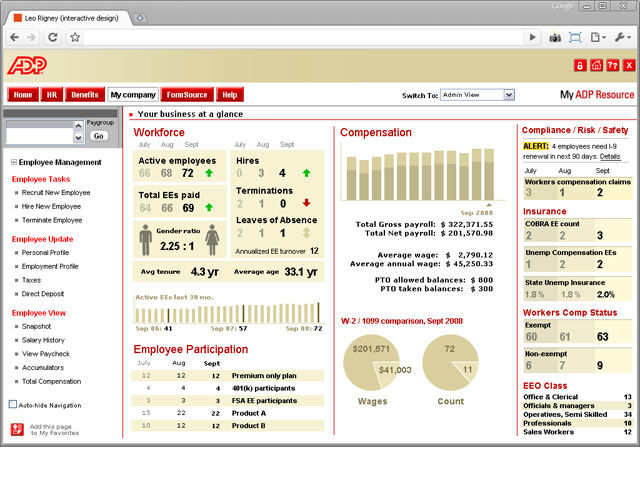Open the alert Details link
The width and height of the screenshot is (640, 480).
(610, 157)
